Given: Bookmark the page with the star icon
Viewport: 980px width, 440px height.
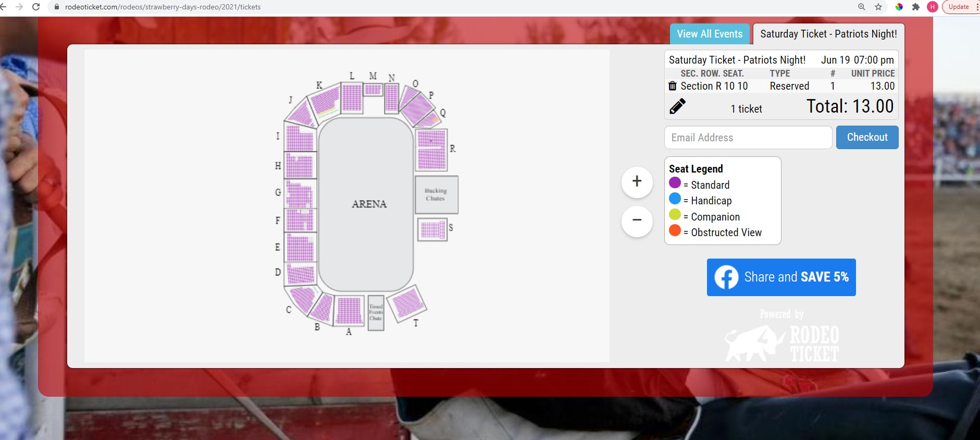Looking at the screenshot, I should [x=878, y=7].
